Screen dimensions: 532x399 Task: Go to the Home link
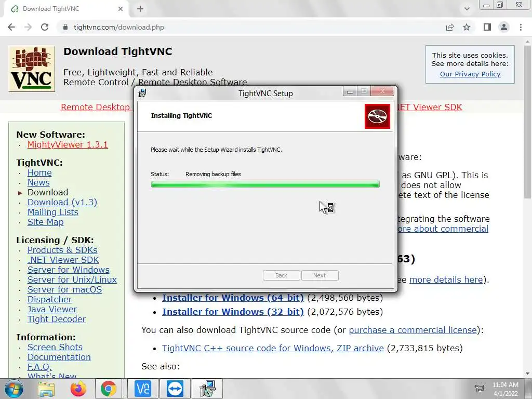(39, 172)
